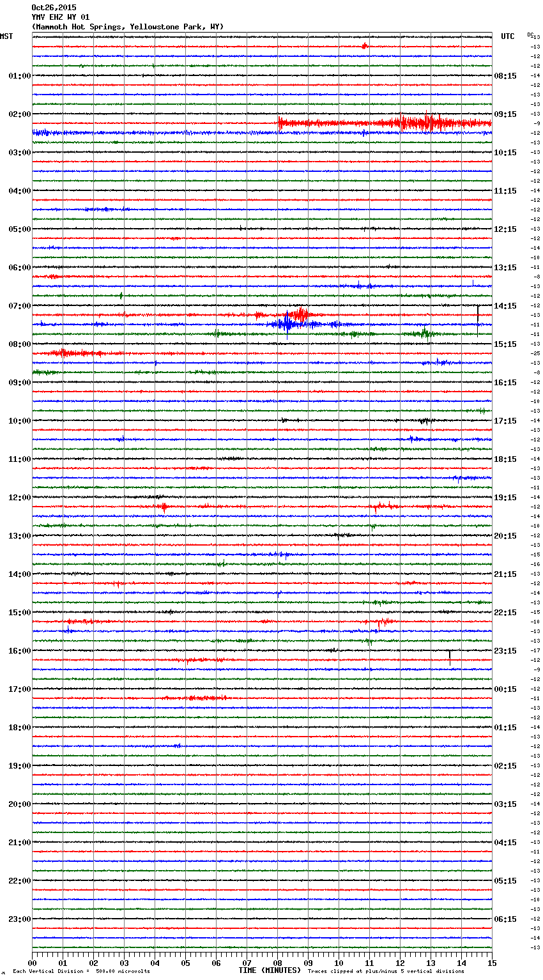Click the 00:15 UTC time label
The height and width of the screenshot is (980, 543).
(505, 689)
